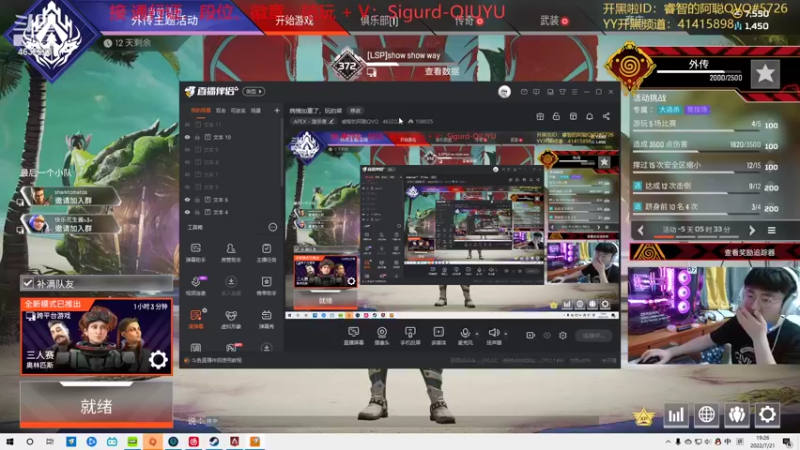Image resolution: width=800 pixels, height=450 pixels.
Task: Switch to the 俱乐部 tab
Action: tap(379, 21)
